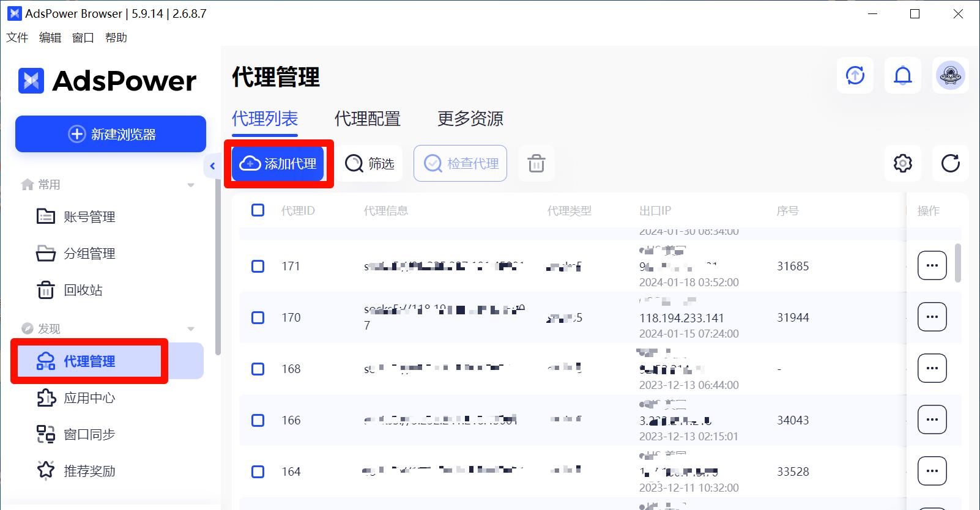Check the box for proxy 164

258,472
